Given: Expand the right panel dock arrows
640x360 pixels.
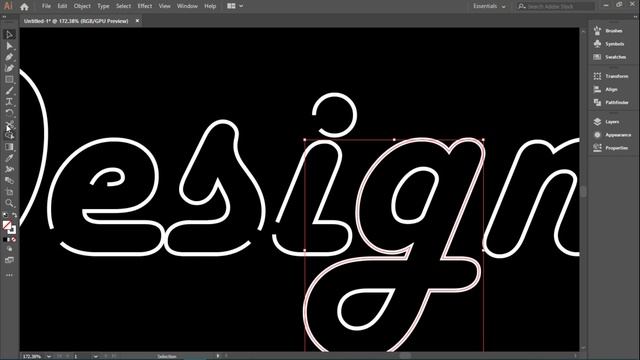Looking at the screenshot, I should [636, 17].
